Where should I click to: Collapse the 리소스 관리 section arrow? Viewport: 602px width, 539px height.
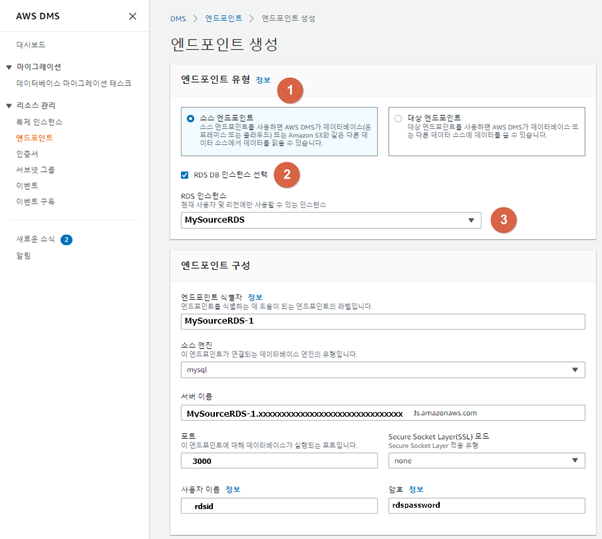point(9,106)
